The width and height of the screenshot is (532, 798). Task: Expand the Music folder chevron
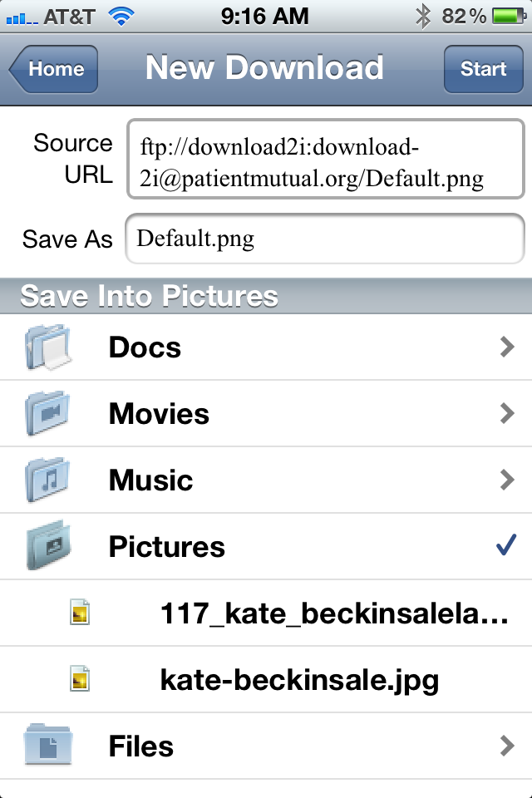coord(507,480)
